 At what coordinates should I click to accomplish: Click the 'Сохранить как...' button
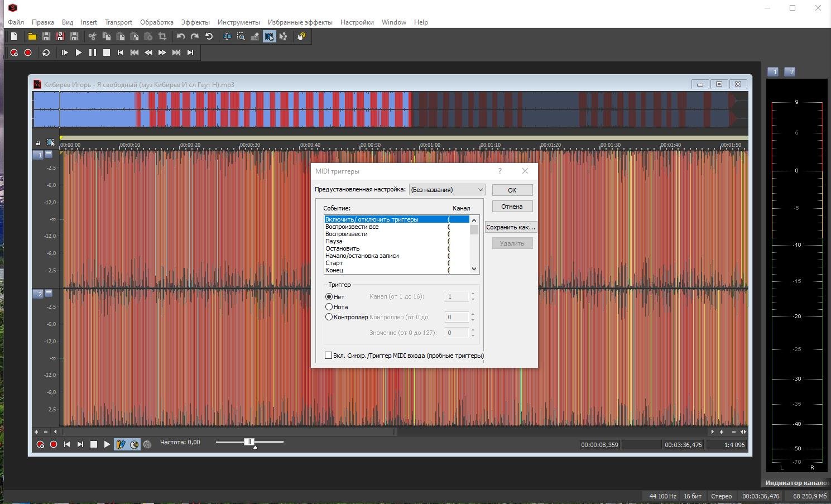click(x=510, y=227)
